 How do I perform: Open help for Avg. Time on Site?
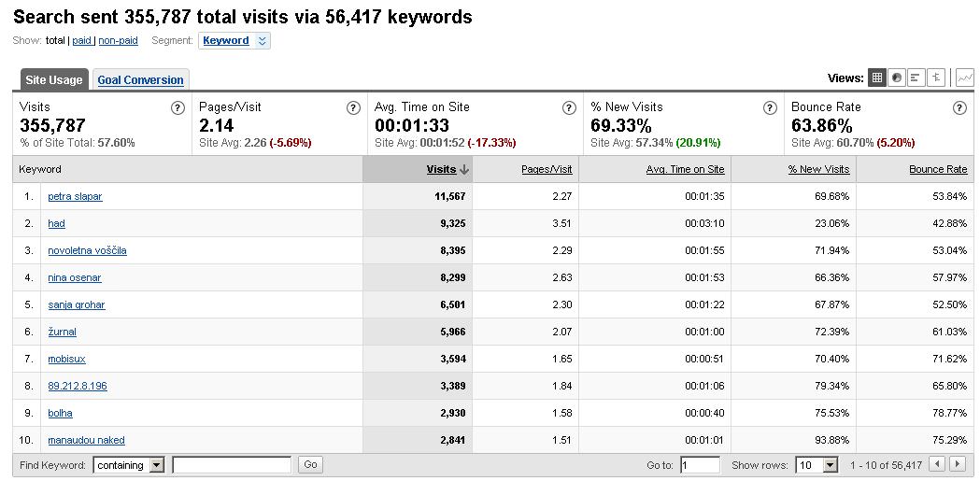(569, 107)
